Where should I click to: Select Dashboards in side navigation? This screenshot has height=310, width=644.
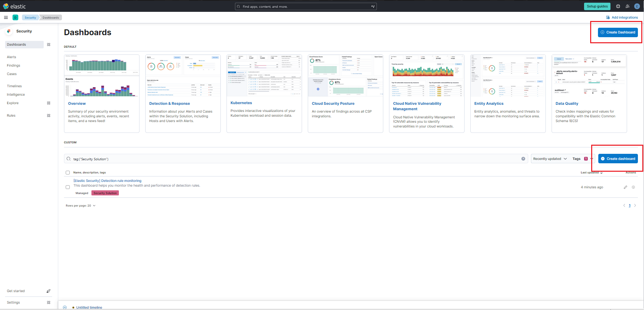[x=24, y=45]
